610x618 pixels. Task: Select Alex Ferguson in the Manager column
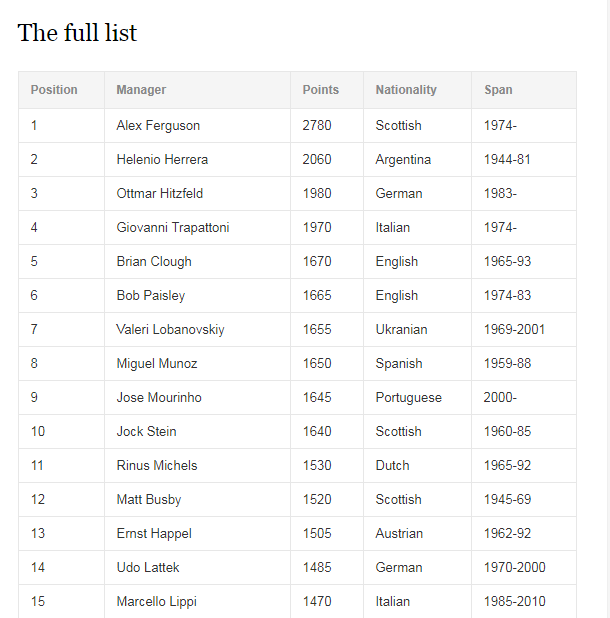click(158, 126)
